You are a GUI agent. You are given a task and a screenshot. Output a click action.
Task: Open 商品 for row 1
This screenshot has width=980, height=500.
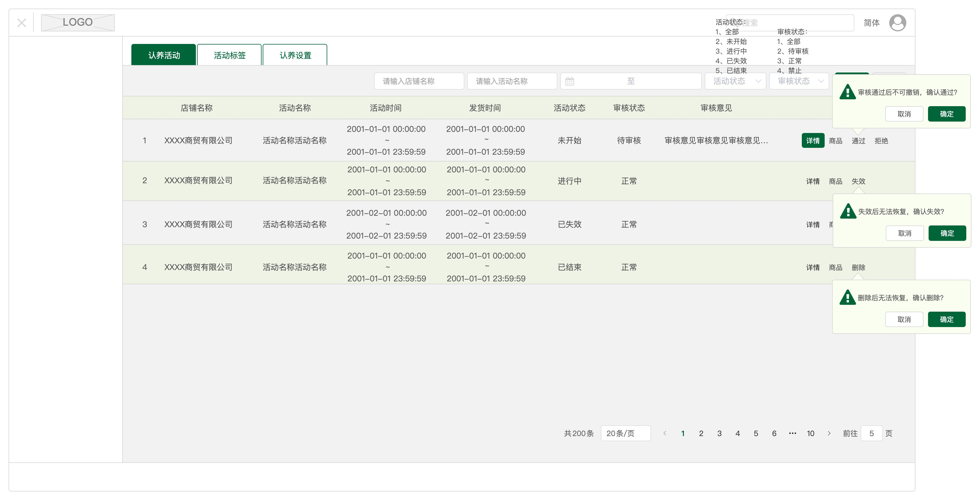836,141
